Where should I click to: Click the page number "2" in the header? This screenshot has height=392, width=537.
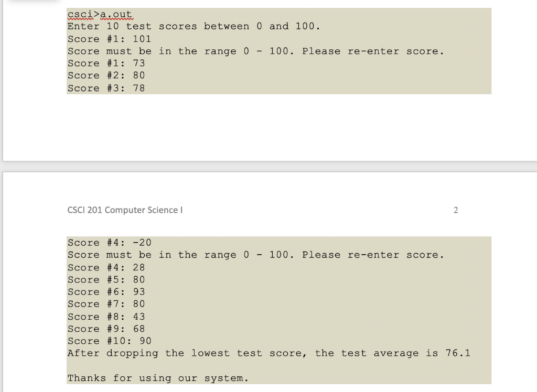[x=455, y=210]
